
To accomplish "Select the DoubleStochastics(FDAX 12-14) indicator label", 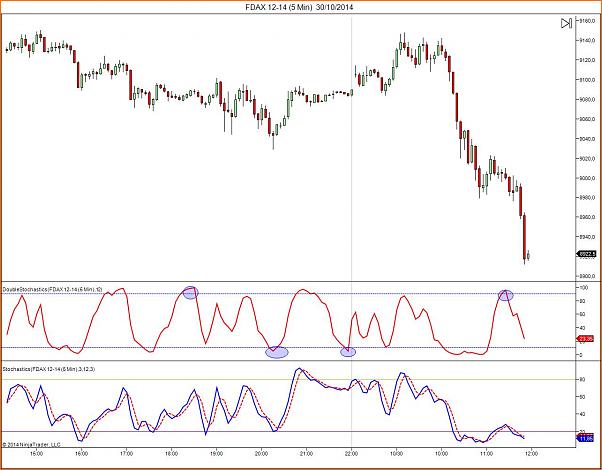I will 52,289.
